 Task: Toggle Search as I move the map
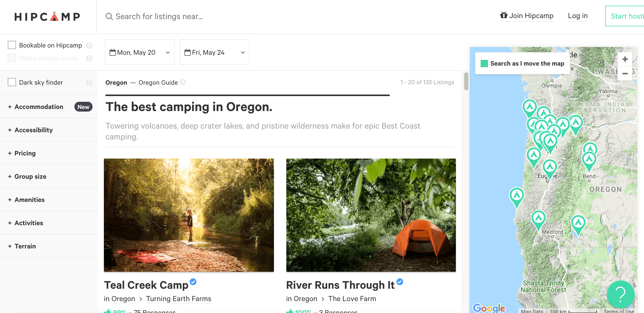tap(484, 64)
